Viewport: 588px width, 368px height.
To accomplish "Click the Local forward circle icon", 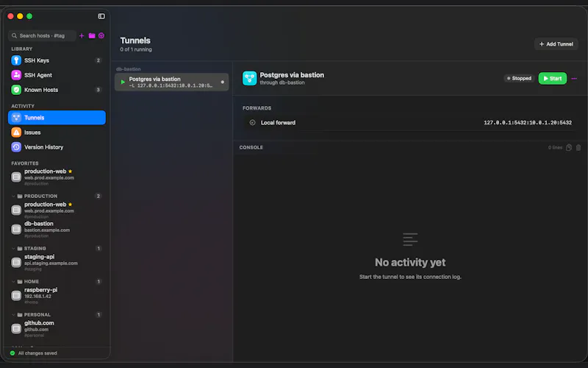I will (252, 122).
